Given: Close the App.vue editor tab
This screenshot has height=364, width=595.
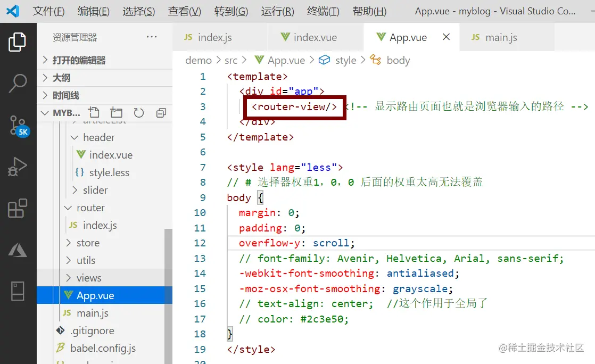Looking at the screenshot, I should tap(446, 37).
